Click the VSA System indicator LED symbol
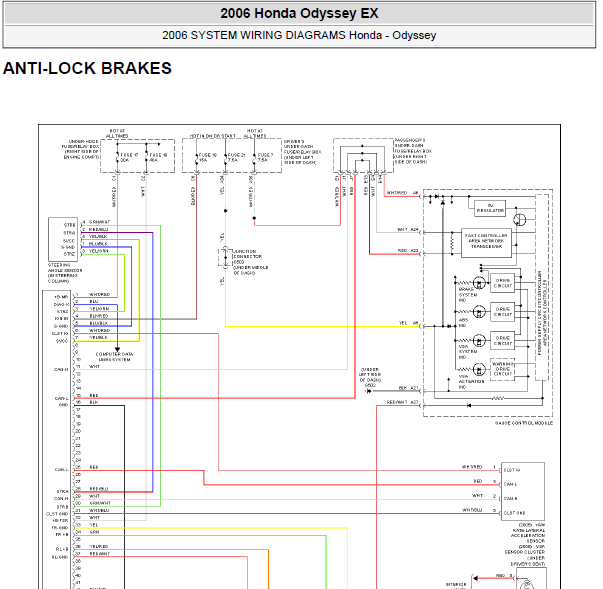 point(479,341)
